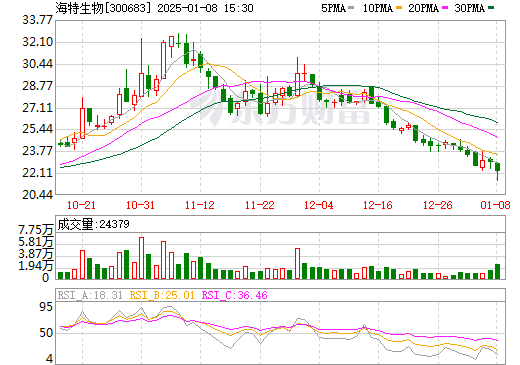Image resolution: width=520 pixels, height=365 pixels.
Task: Click the 33.77 price axis label
Action: (x=38, y=20)
